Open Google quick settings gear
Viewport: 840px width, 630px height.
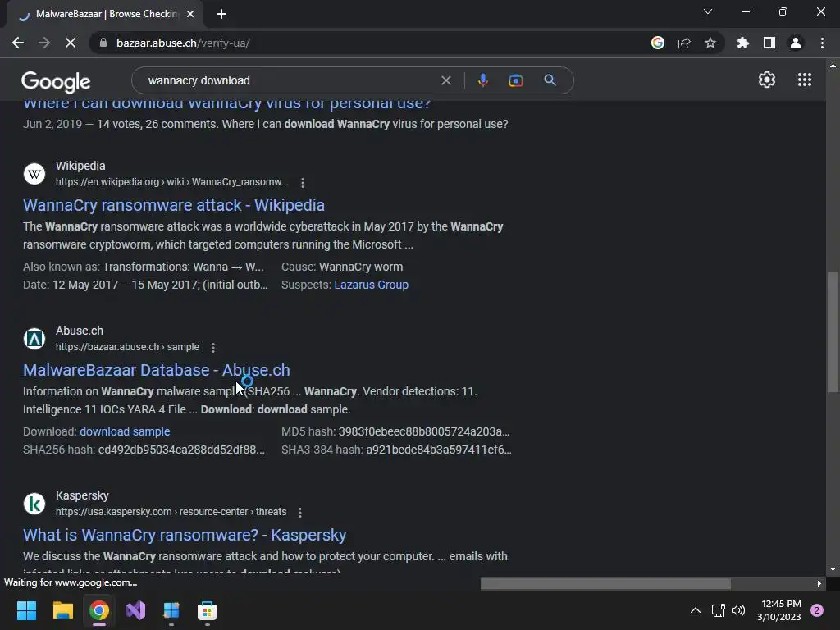767,80
